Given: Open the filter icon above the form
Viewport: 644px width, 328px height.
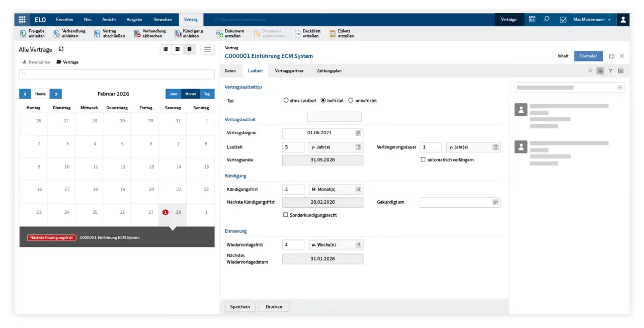Looking at the screenshot, I should click(x=610, y=71).
